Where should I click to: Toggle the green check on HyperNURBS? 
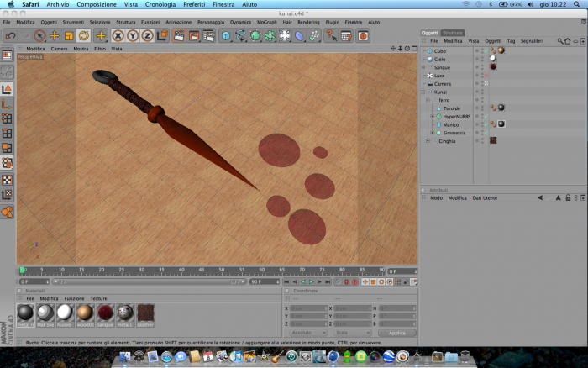[486, 117]
